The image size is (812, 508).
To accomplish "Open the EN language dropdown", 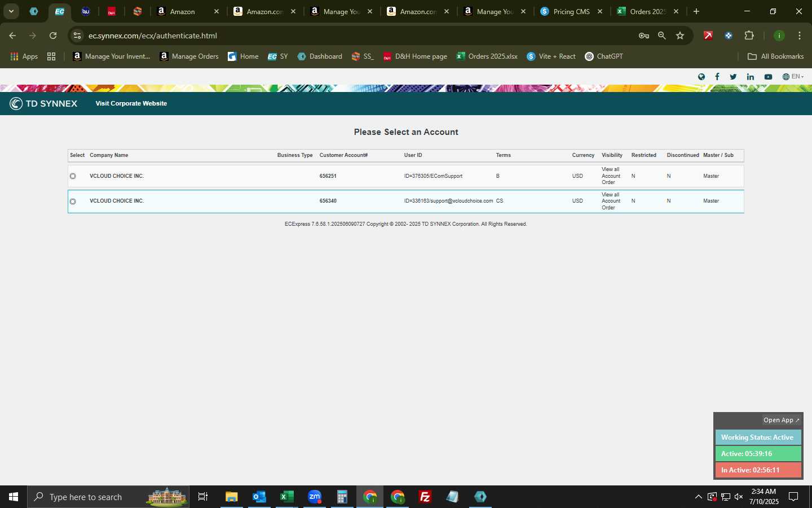I will click(x=793, y=77).
